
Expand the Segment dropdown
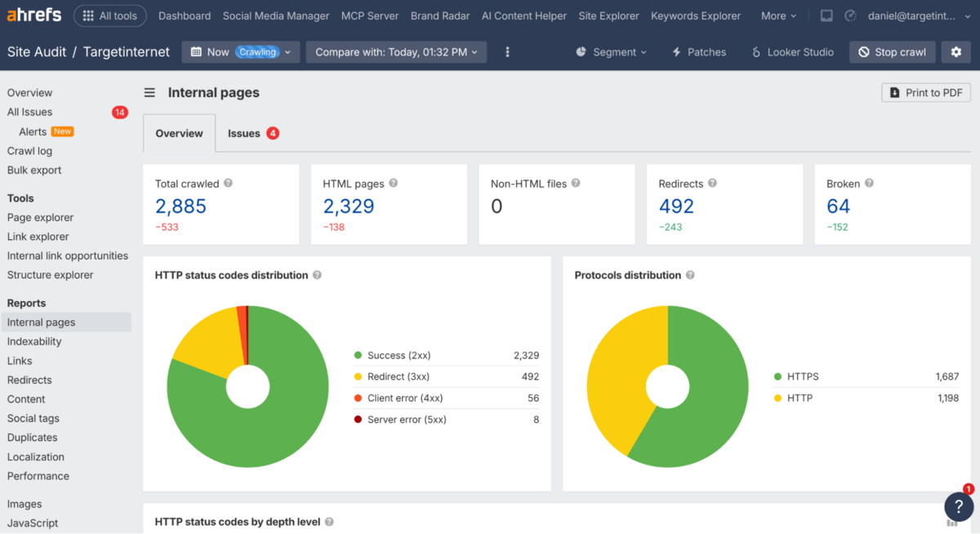[611, 51]
